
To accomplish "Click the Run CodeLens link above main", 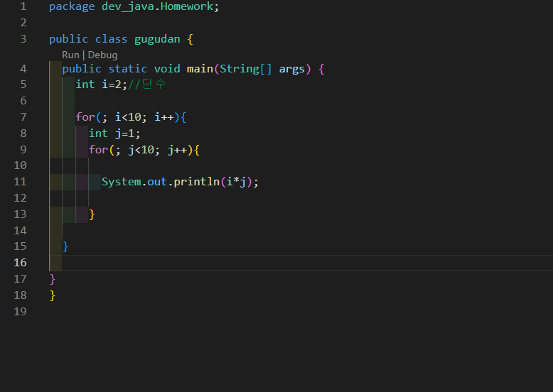I will (x=70, y=55).
